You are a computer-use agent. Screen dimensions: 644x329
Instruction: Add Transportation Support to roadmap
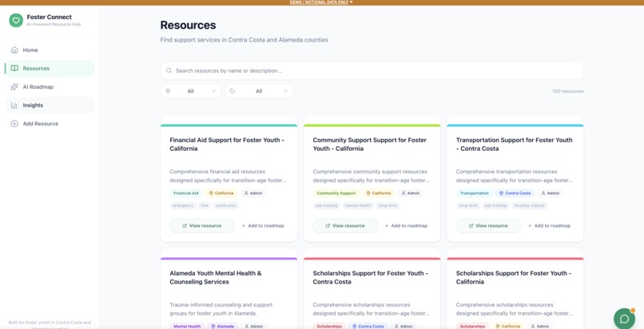[550, 226]
